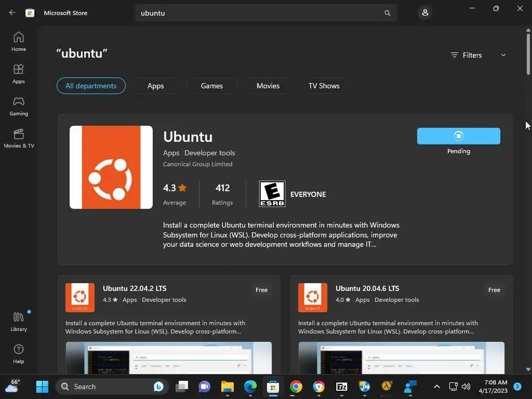Open the network icon in system tray

pyautogui.click(x=453, y=387)
